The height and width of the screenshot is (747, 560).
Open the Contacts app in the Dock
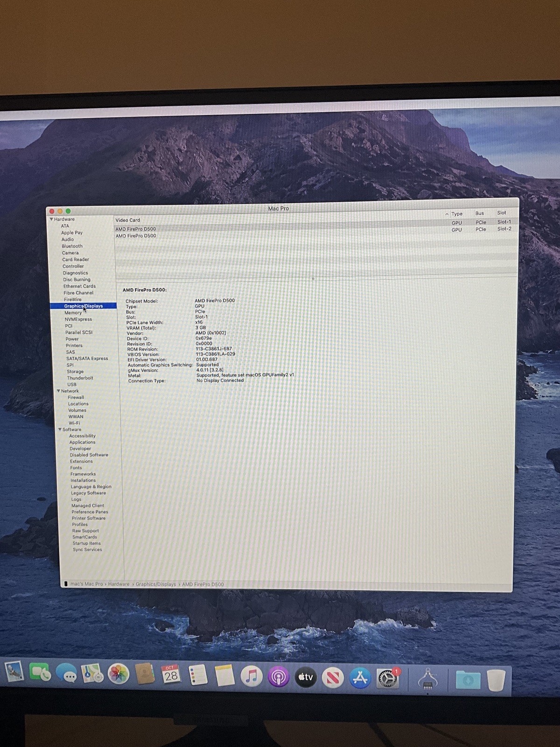click(x=145, y=675)
